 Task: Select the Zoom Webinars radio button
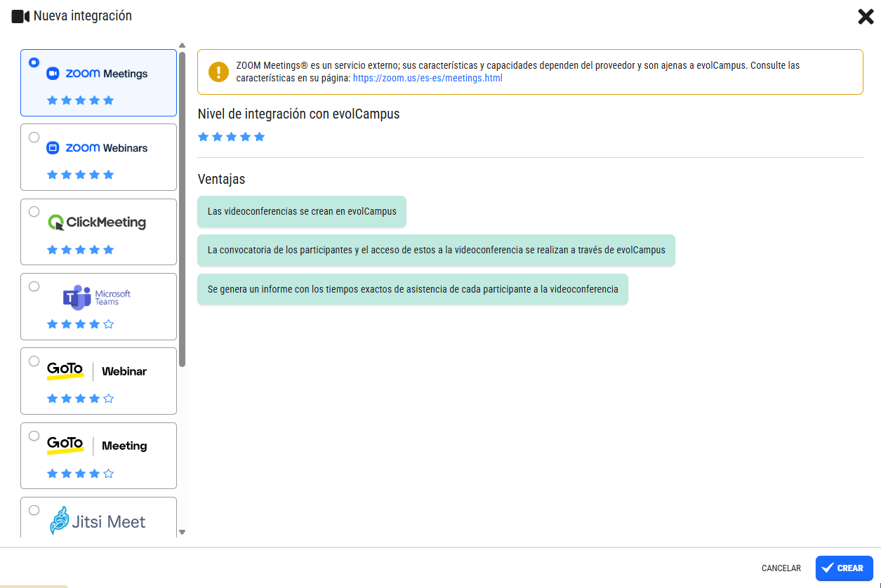(x=34, y=138)
